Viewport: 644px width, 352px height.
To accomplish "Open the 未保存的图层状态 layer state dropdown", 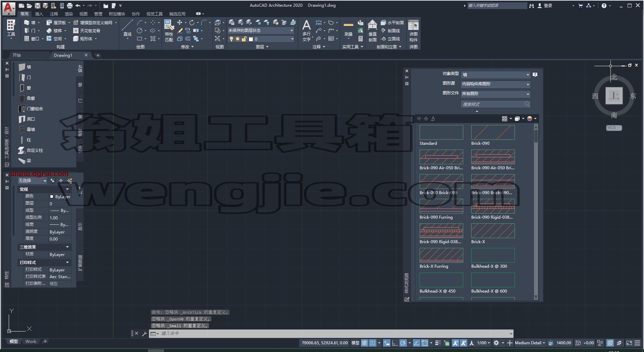I will point(261,31).
